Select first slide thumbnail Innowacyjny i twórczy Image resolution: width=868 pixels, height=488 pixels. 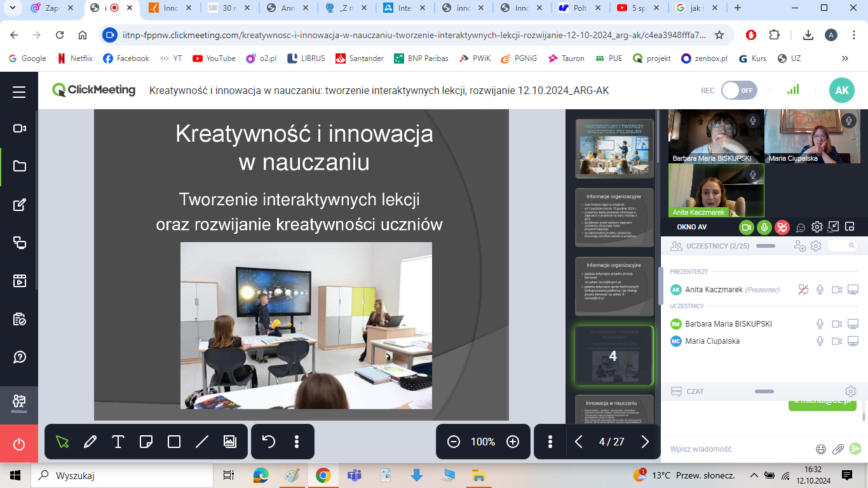pos(614,149)
